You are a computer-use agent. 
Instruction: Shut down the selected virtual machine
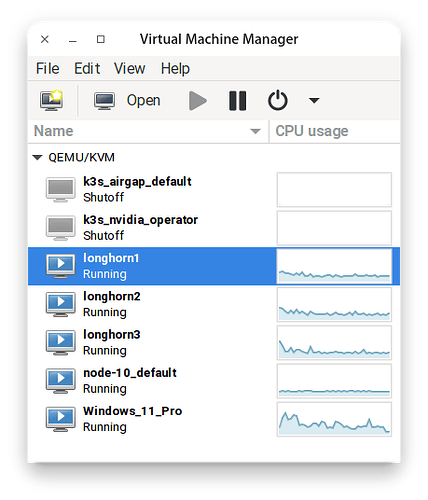278,100
